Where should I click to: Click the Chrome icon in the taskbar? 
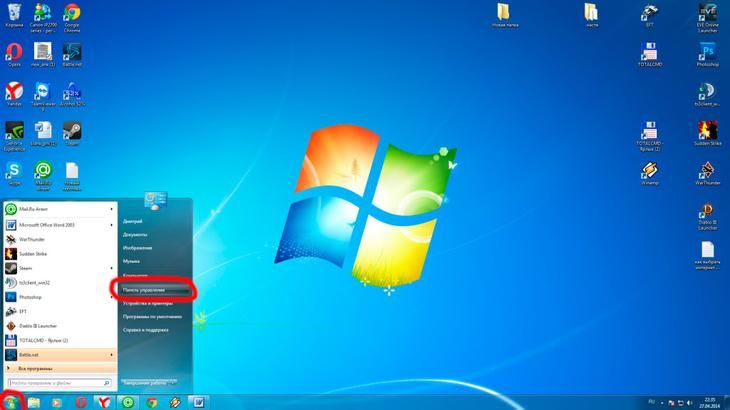pyautogui.click(x=152, y=403)
